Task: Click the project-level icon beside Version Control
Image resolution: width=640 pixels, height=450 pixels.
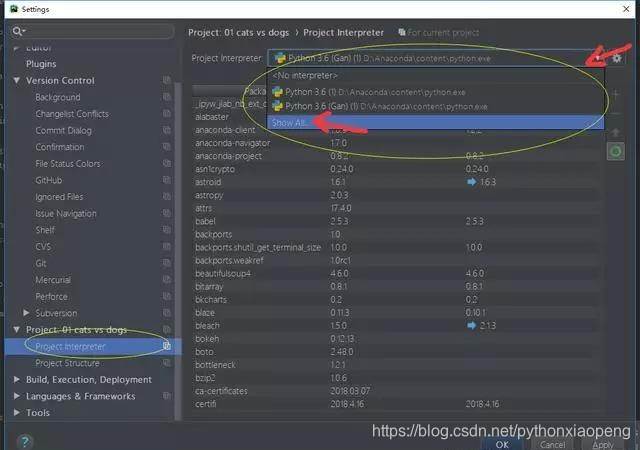Action: (x=167, y=80)
